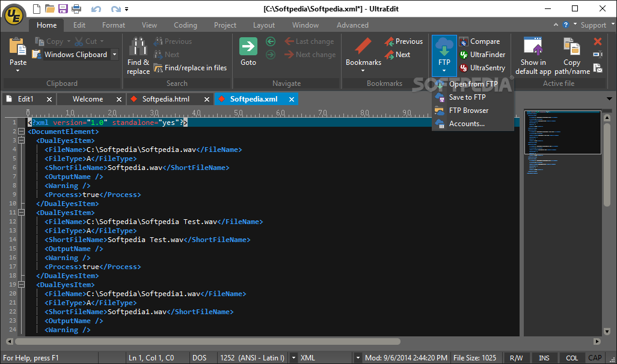Click Show in default app
Screen dimensions: 617x364
[x=533, y=55]
